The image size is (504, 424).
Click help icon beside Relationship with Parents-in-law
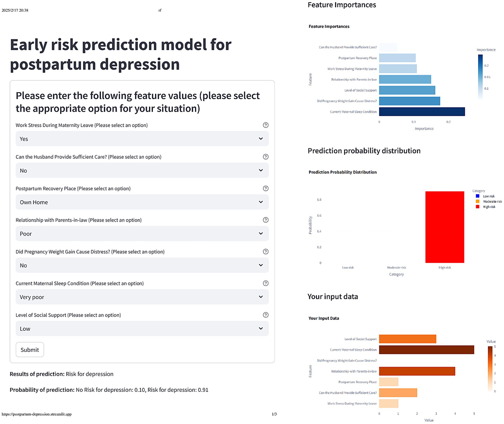266,220
